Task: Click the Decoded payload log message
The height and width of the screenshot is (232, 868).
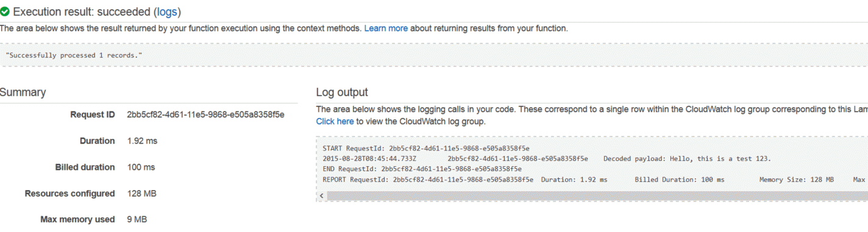Action: (x=687, y=159)
